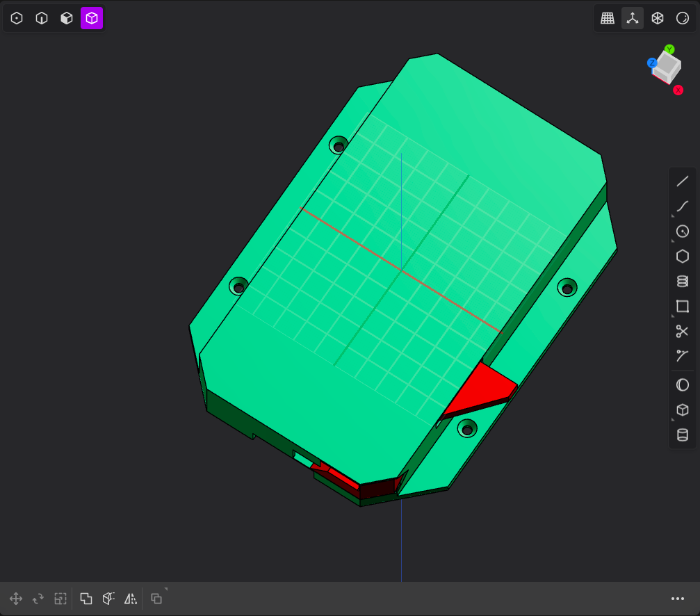Click the red X axis on view cube
This screenshot has height=616, width=700.
pos(678,90)
